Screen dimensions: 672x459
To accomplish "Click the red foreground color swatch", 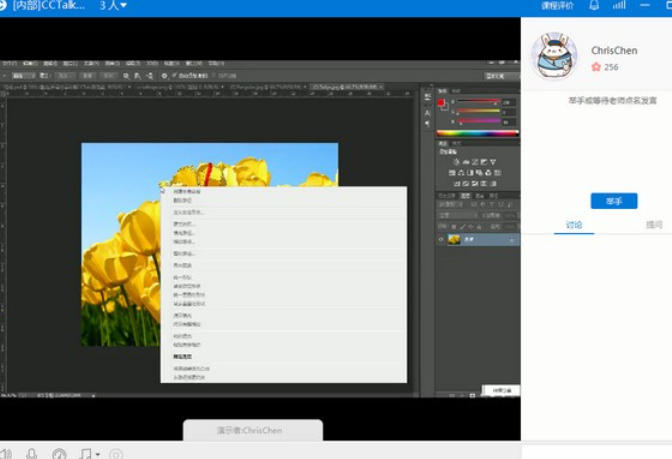I will coord(441,102).
